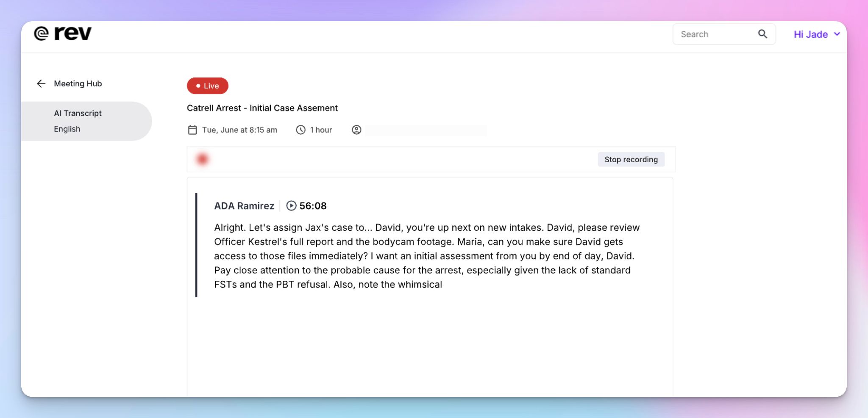The height and width of the screenshot is (418, 868).
Task: Click speaker name ADA Ramirez
Action: tap(244, 206)
